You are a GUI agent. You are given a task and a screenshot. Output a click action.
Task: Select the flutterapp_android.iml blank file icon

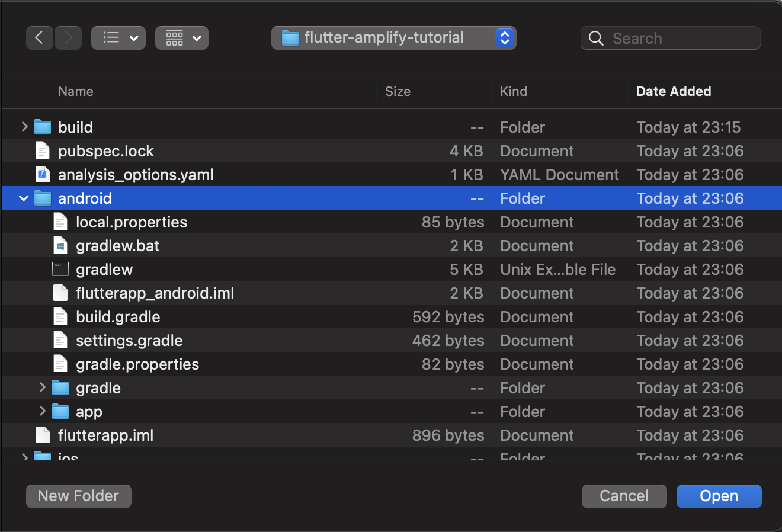point(60,293)
